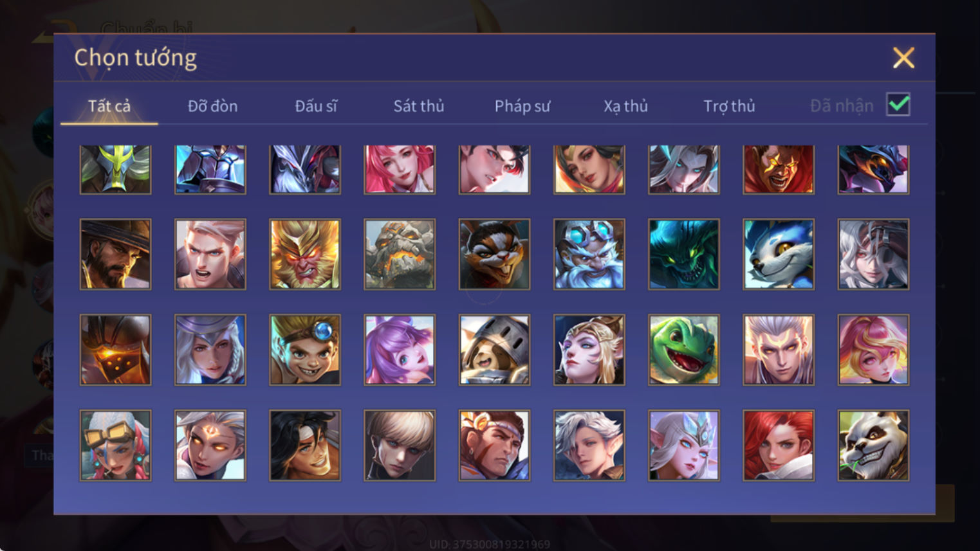Screen dimensions: 980x551
Task: Pick the girl with goggles and pink braids
Action: [116, 446]
